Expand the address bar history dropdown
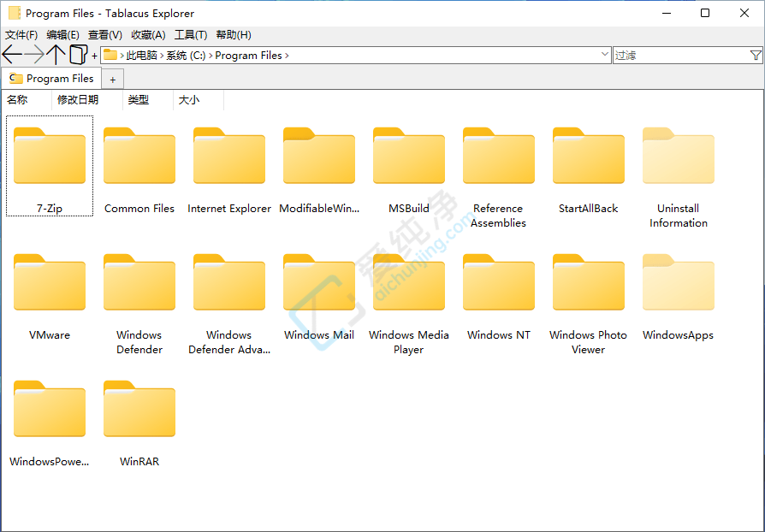Viewport: 765px width, 532px height. click(x=604, y=55)
